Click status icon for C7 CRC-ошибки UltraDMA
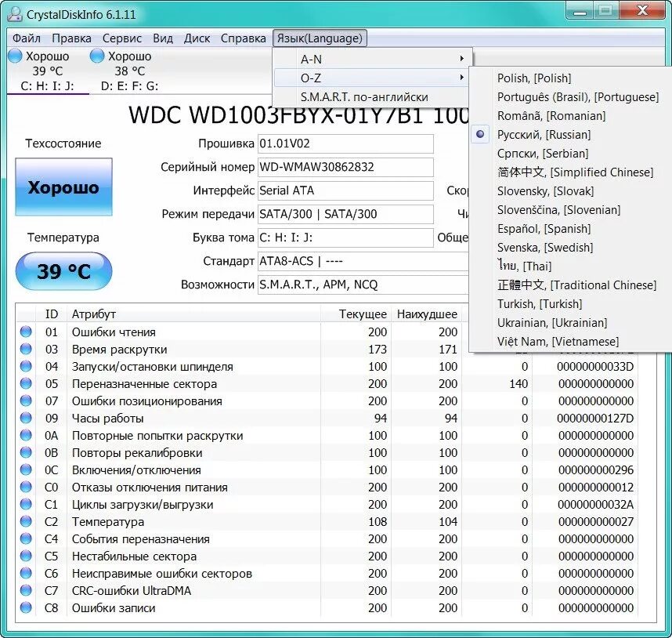The height and width of the screenshot is (638, 672). pos(26,590)
